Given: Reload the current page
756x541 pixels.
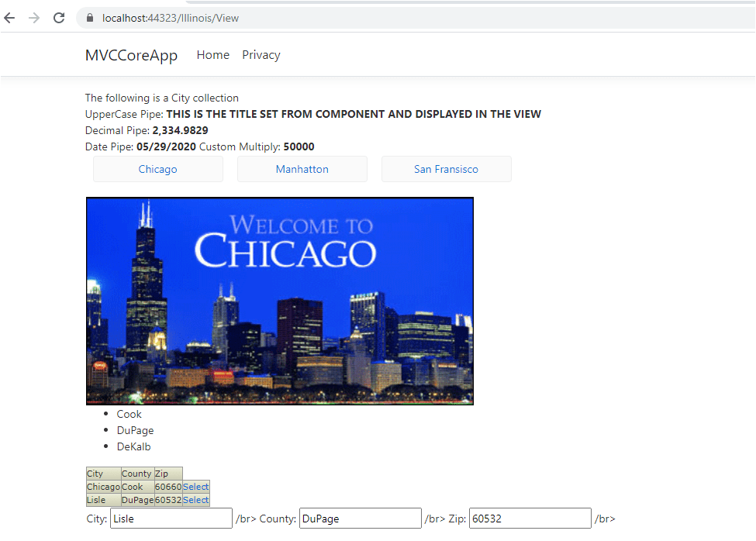Looking at the screenshot, I should tap(59, 18).
